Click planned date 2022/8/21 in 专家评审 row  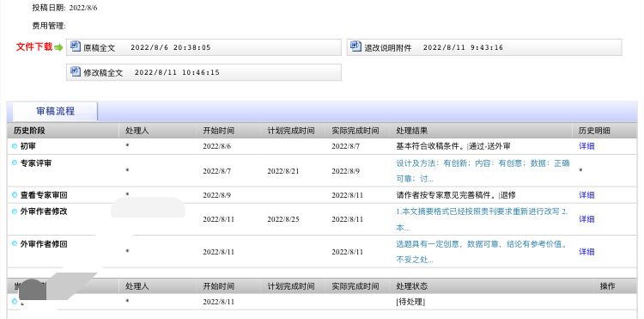click(x=283, y=171)
